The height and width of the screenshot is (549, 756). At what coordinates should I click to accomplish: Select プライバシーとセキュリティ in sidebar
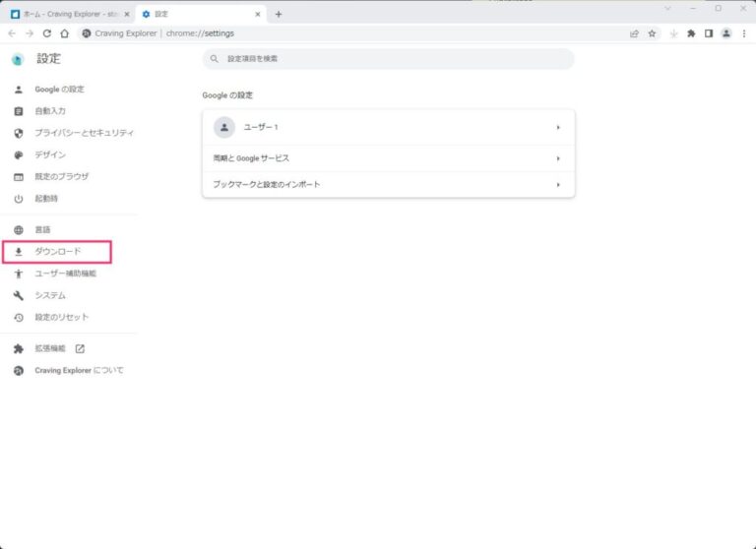click(84, 133)
